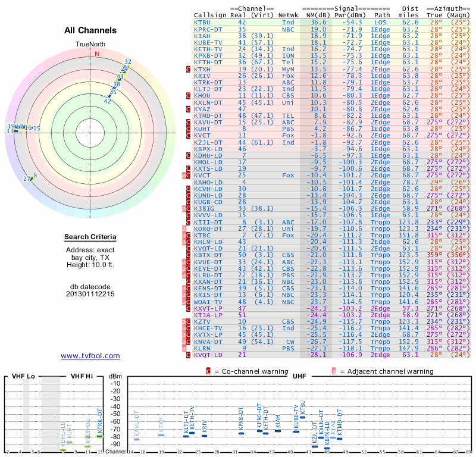The height and width of the screenshot is (457, 476).
Task: Click the db datecode 201301112215 text
Action: [x=90, y=290]
